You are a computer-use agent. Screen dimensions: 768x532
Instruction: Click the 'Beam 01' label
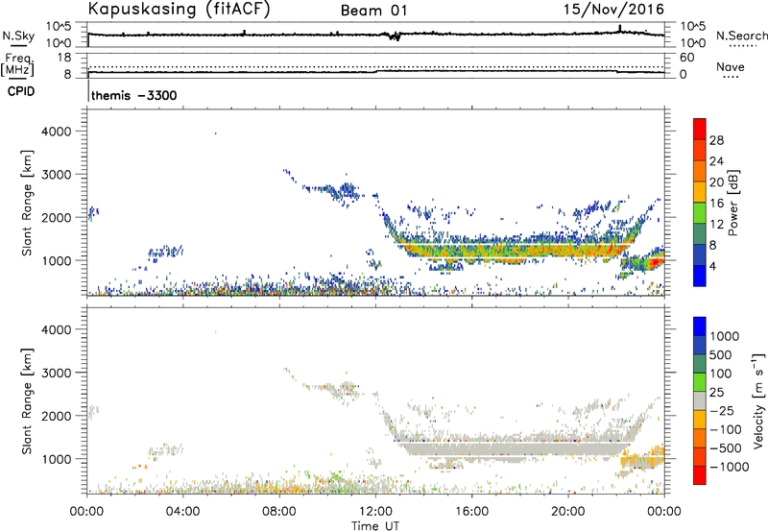pos(373,11)
